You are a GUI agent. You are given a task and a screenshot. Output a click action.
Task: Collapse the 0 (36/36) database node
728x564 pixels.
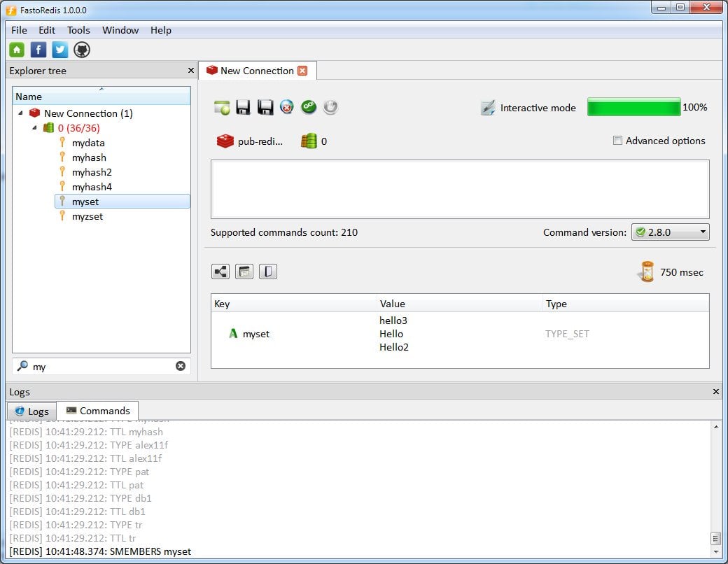(x=34, y=127)
